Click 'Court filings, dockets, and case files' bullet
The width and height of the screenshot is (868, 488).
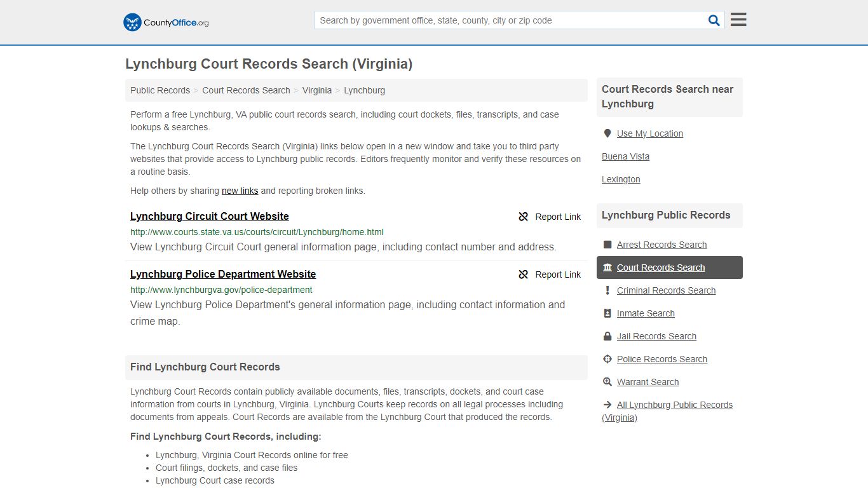coord(226,468)
